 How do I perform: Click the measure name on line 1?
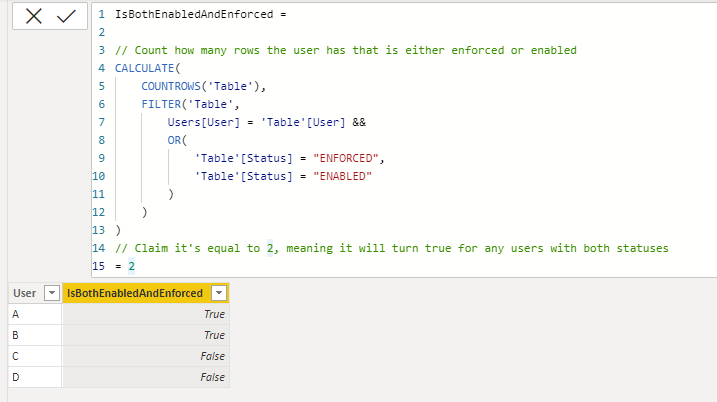point(194,14)
